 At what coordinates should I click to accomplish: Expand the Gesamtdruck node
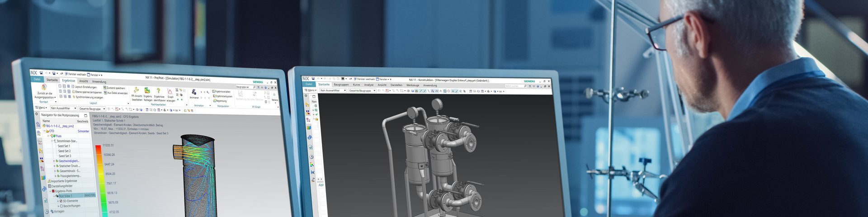pos(55,171)
